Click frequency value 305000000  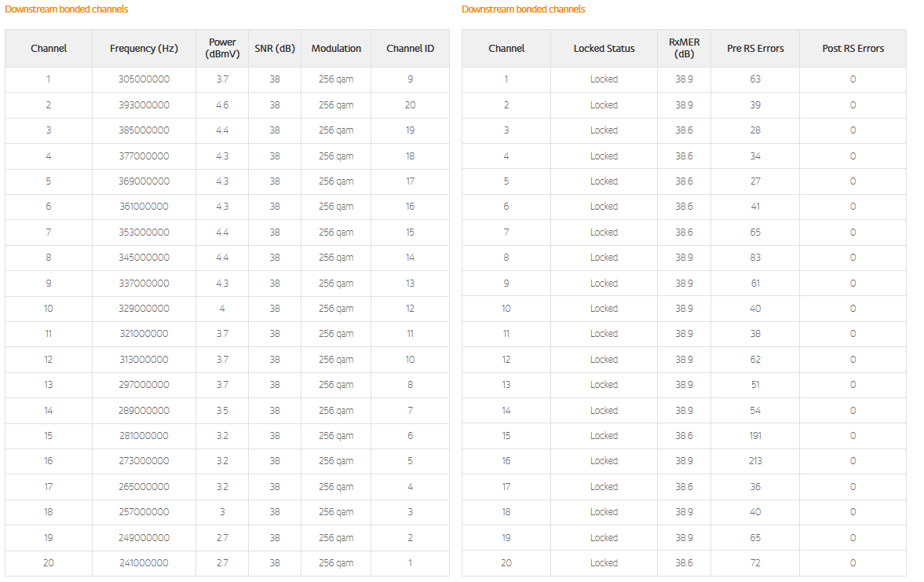pos(144,79)
